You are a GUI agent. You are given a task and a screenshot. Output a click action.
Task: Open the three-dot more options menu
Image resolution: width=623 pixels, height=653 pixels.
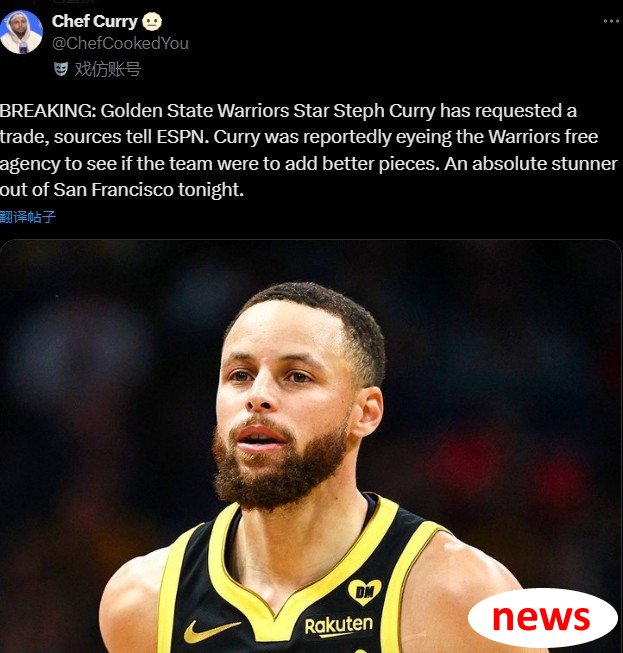click(x=611, y=21)
